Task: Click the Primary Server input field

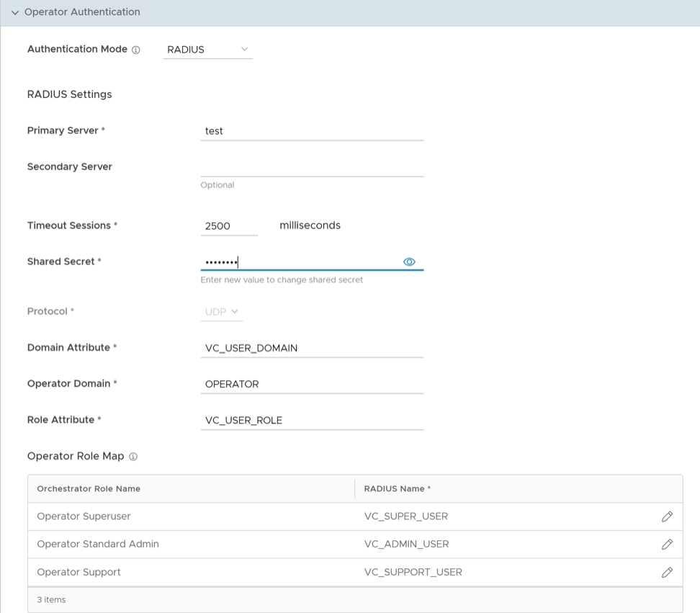Action: coord(311,131)
